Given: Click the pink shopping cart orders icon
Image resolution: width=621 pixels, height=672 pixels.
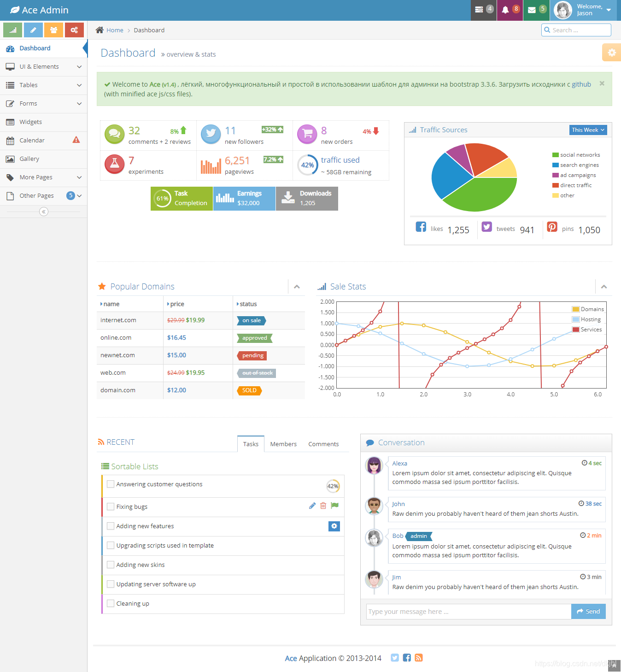Looking at the screenshot, I should (x=307, y=135).
